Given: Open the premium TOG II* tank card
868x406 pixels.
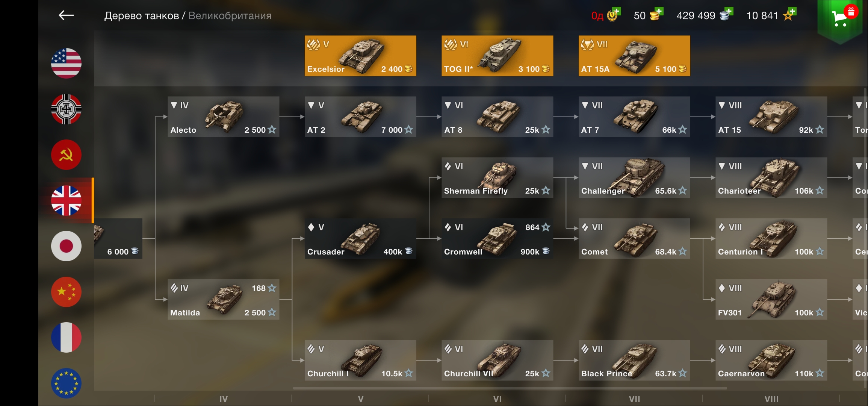Looking at the screenshot, I should point(497,56).
